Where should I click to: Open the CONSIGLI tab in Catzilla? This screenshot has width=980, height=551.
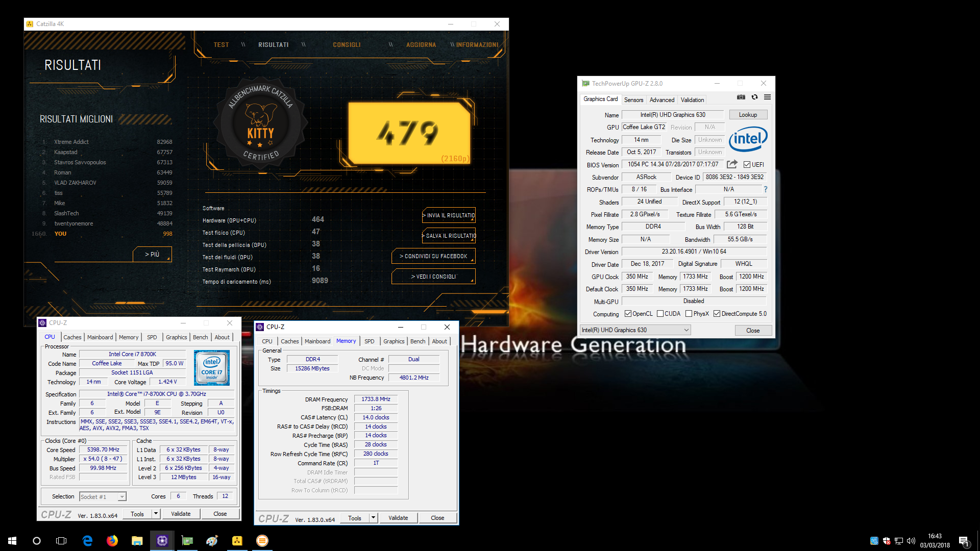pyautogui.click(x=347, y=45)
